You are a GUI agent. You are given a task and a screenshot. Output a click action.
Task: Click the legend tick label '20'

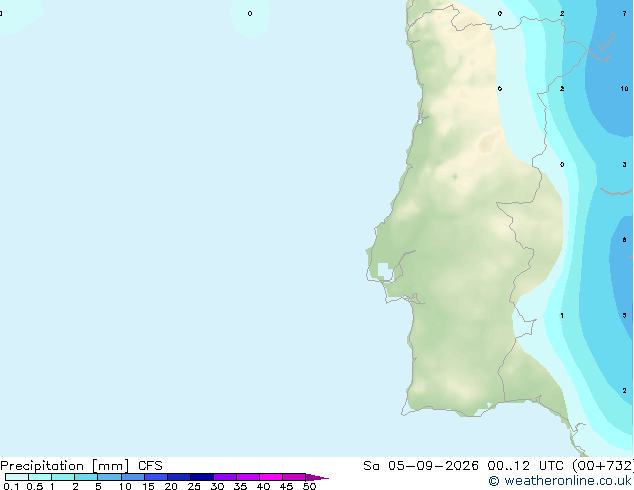coord(171,486)
